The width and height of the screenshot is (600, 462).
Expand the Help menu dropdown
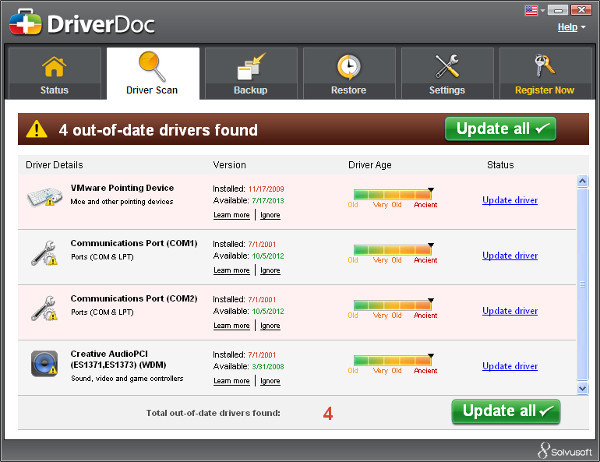pos(571,27)
